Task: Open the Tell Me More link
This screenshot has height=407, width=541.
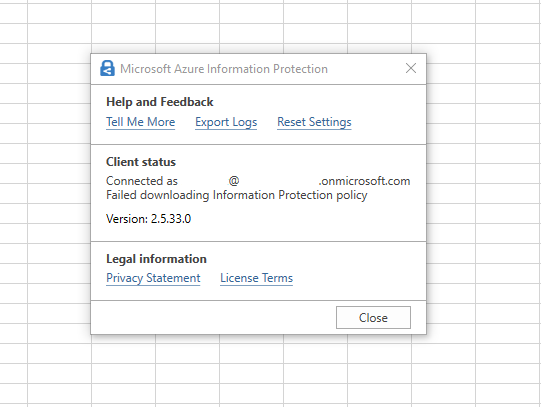Action: click(140, 122)
